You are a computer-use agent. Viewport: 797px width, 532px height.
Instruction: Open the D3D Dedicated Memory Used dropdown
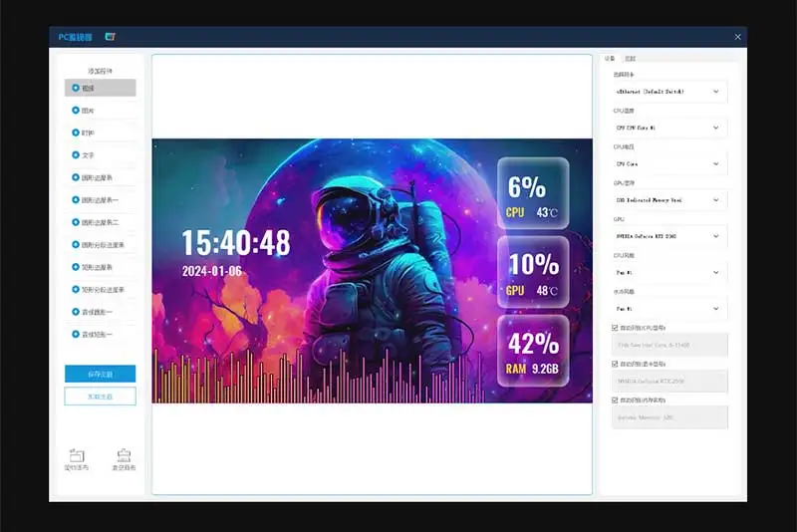(669, 200)
